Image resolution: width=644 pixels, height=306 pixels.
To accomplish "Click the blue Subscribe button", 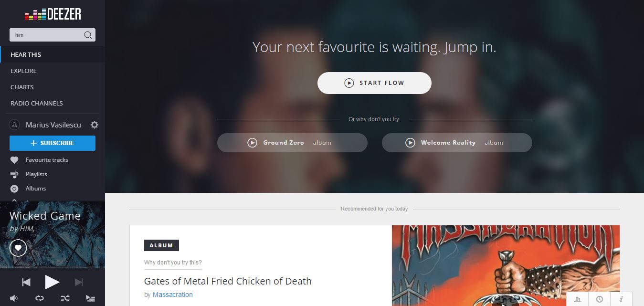I will (x=53, y=143).
